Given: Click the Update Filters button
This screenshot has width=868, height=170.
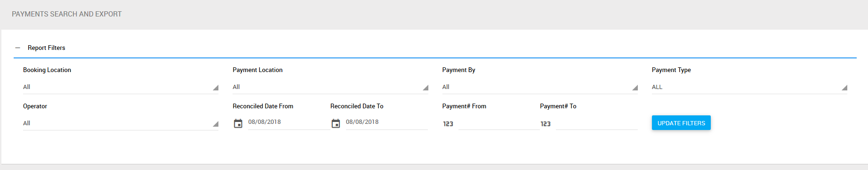Looking at the screenshot, I should click(681, 123).
